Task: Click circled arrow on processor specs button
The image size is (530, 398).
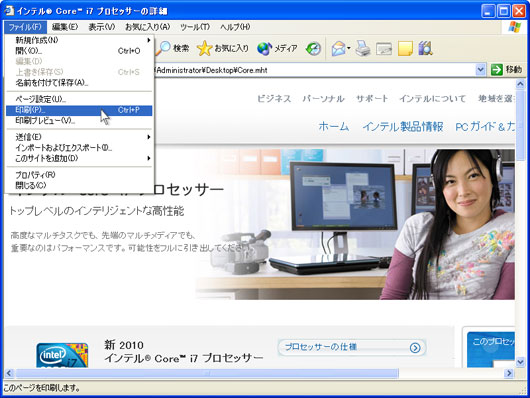Action: (x=415, y=348)
